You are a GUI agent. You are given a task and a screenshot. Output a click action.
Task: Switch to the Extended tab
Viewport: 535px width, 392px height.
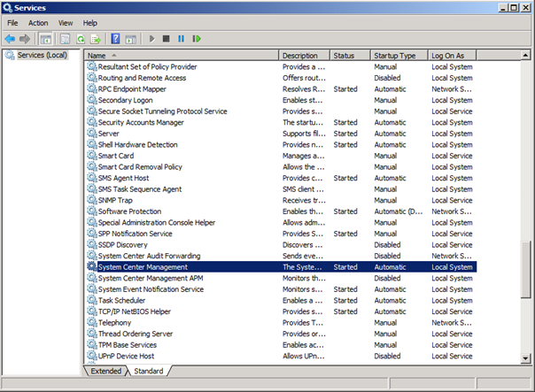(105, 371)
